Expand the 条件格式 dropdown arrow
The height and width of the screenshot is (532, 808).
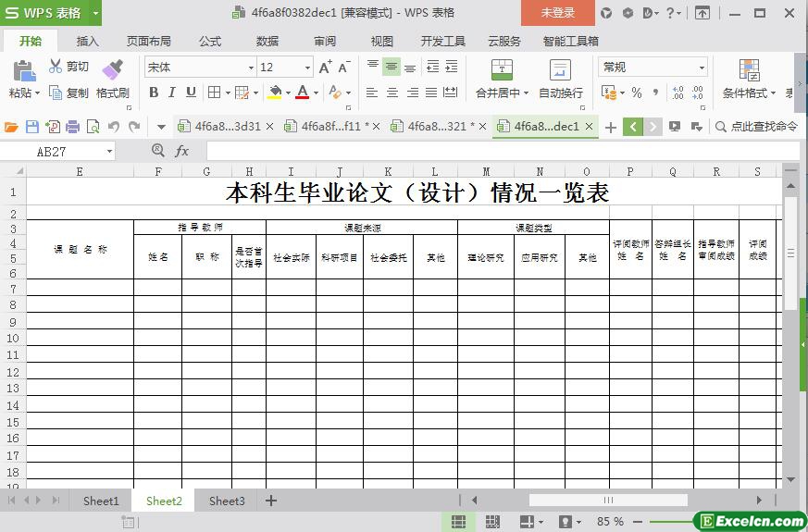773,93
